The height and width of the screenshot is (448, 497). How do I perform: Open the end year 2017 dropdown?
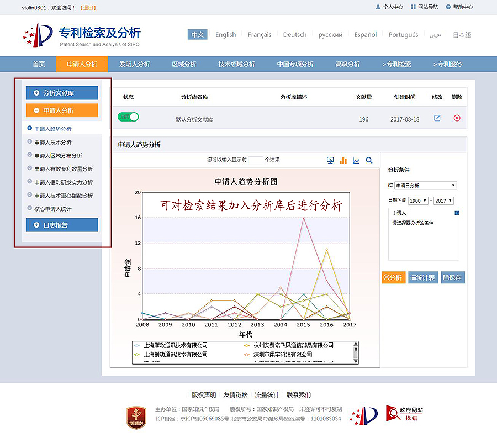[x=444, y=201]
